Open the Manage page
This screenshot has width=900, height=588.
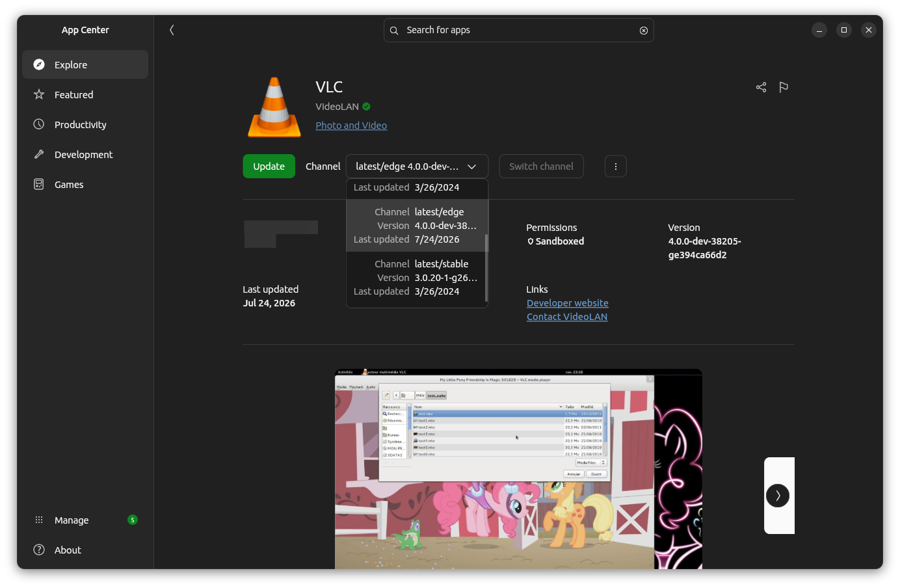(85, 520)
